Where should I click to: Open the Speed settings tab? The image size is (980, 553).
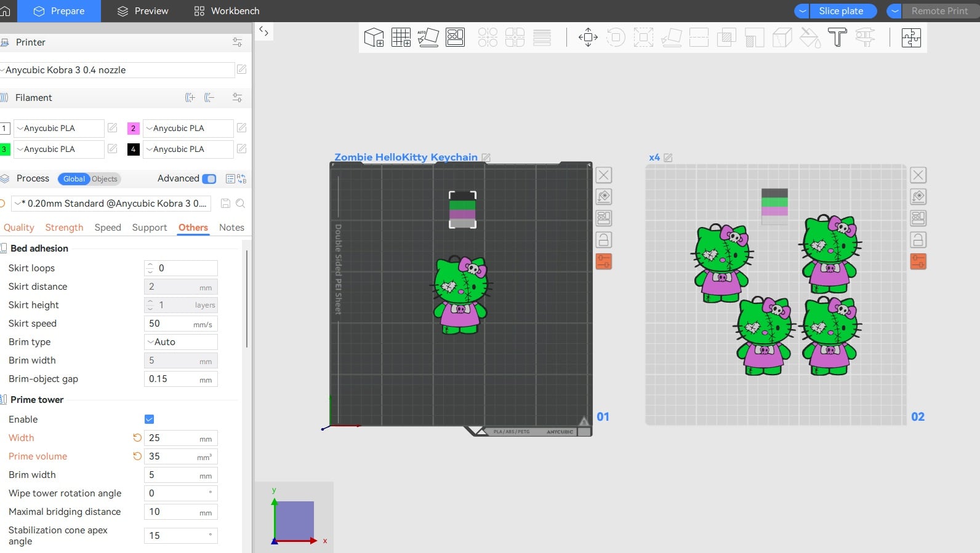(108, 228)
